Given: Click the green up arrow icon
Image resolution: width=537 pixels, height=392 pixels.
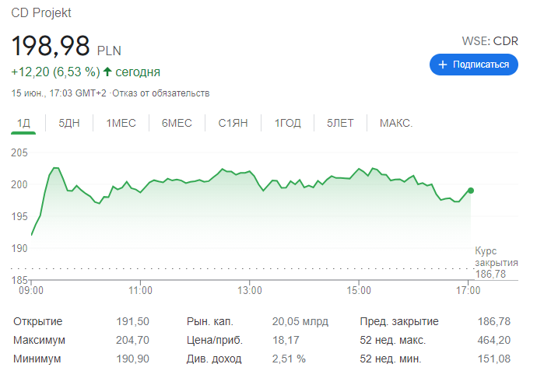Looking at the screenshot, I should pyautogui.click(x=107, y=72).
